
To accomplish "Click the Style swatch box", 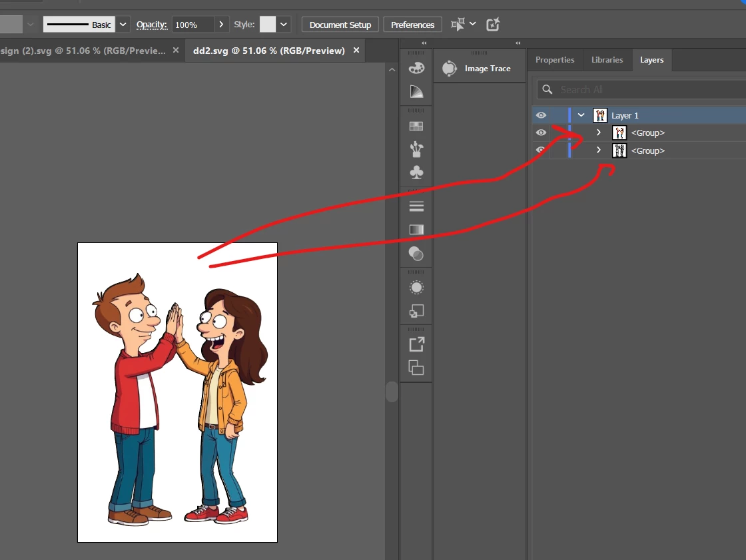I will tap(267, 25).
